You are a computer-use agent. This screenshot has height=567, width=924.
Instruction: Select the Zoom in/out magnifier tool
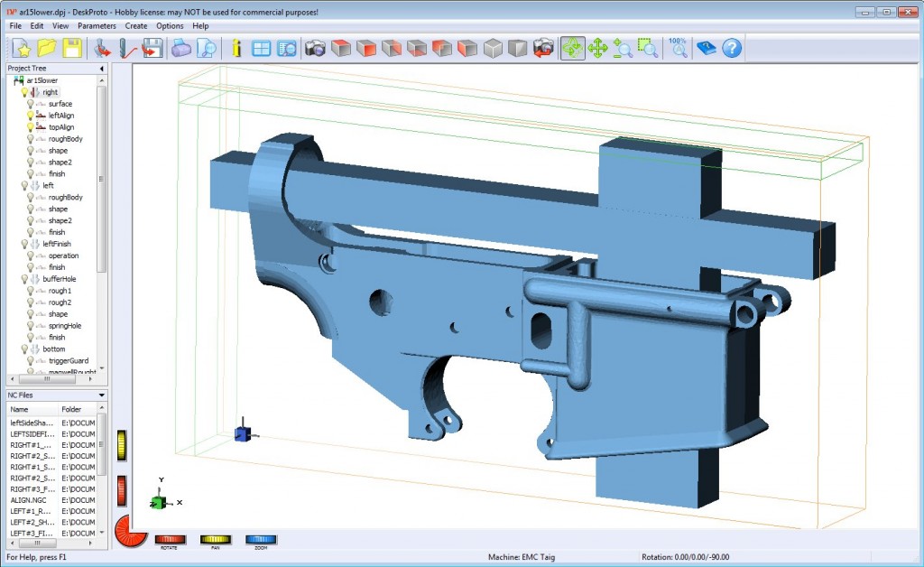[x=621, y=48]
